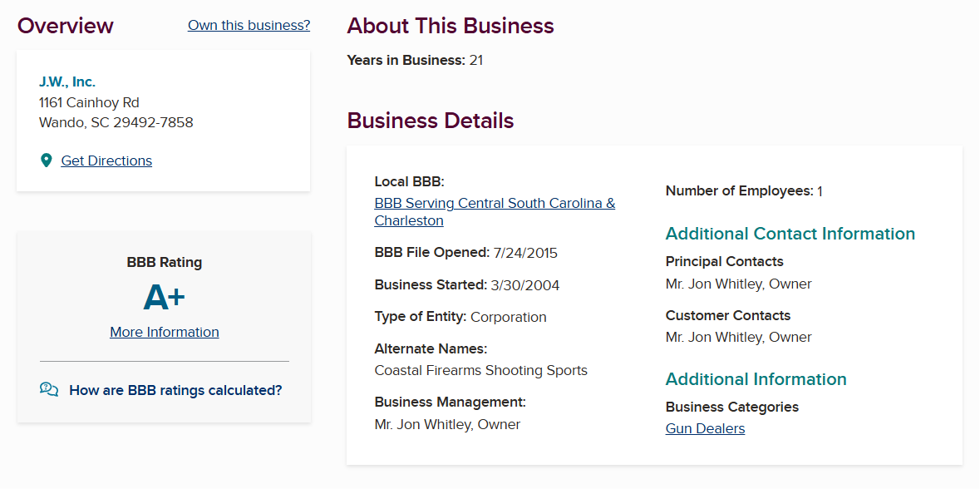Screen dimensions: 980x489
Task: Open the Gun Dealers business category
Action: click(705, 428)
